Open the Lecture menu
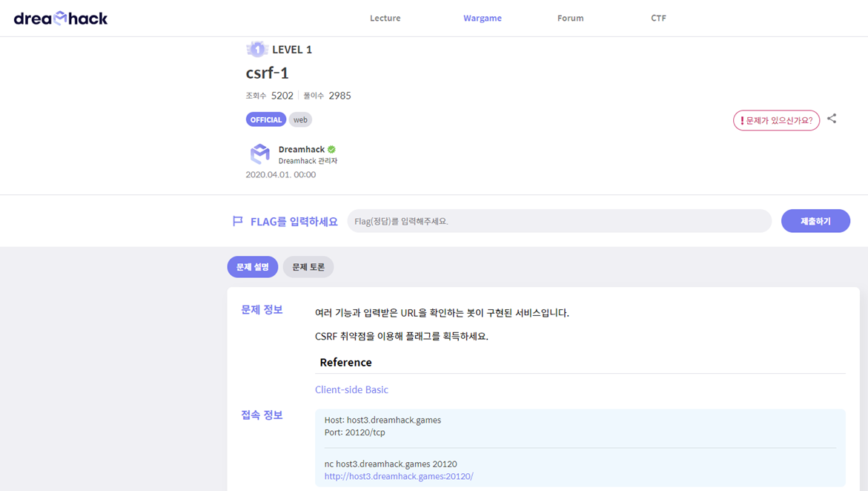 [385, 18]
